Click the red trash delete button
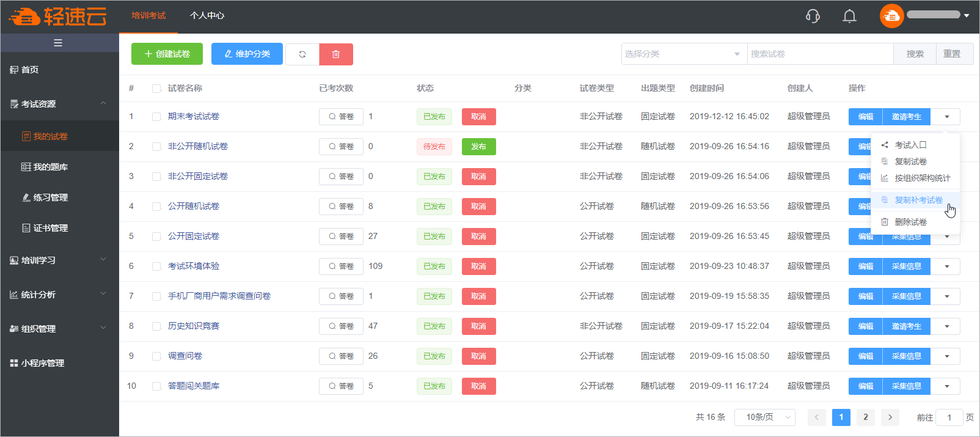The width and height of the screenshot is (980, 437). 336,54
